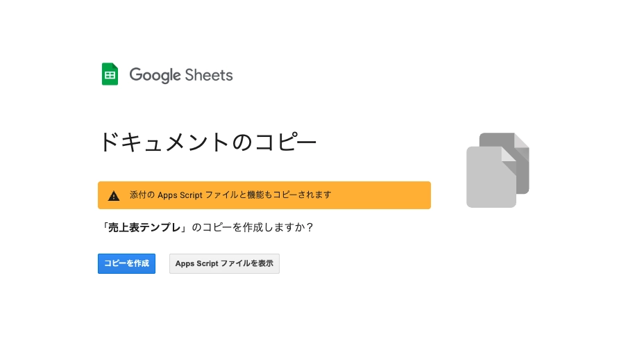
Task: Click the word Google in the logo
Action: click(x=155, y=75)
